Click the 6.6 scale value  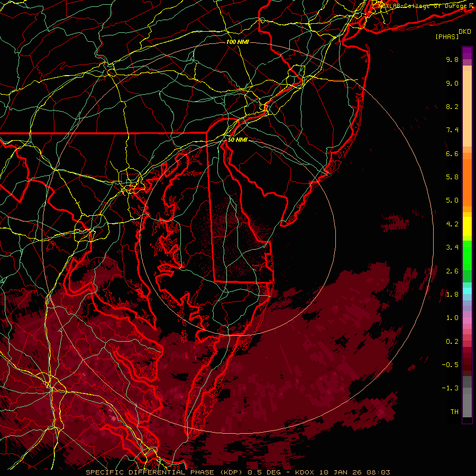(452, 153)
